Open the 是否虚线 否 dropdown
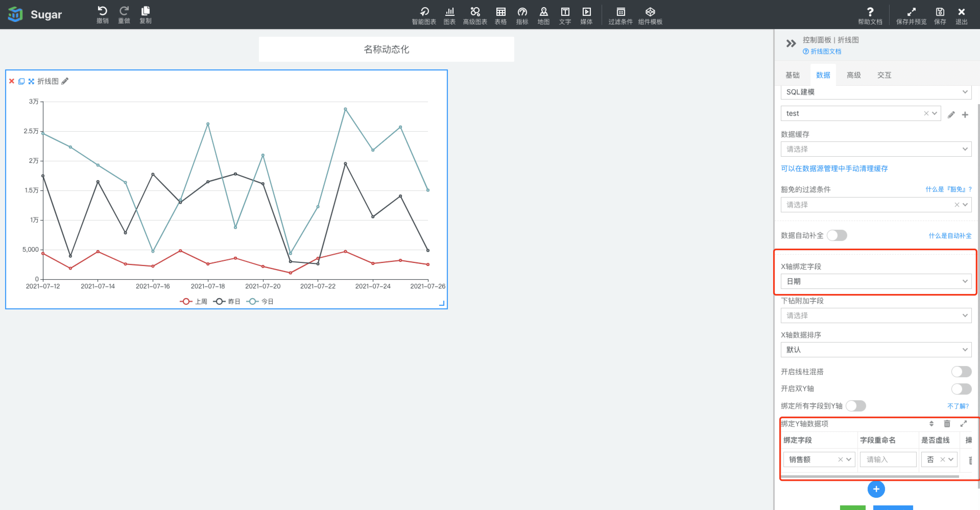Screen dimensions: 980x510 point(939,459)
